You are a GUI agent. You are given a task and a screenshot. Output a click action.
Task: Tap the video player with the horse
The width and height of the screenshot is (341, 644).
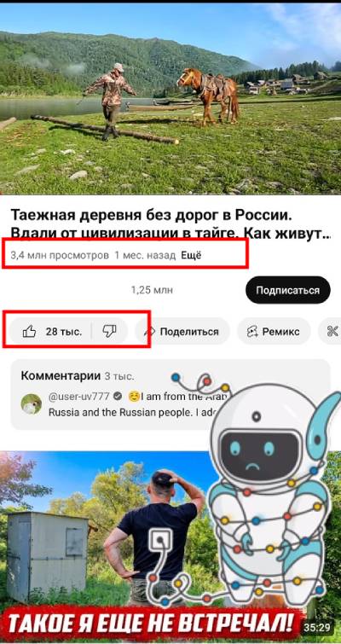170,99
